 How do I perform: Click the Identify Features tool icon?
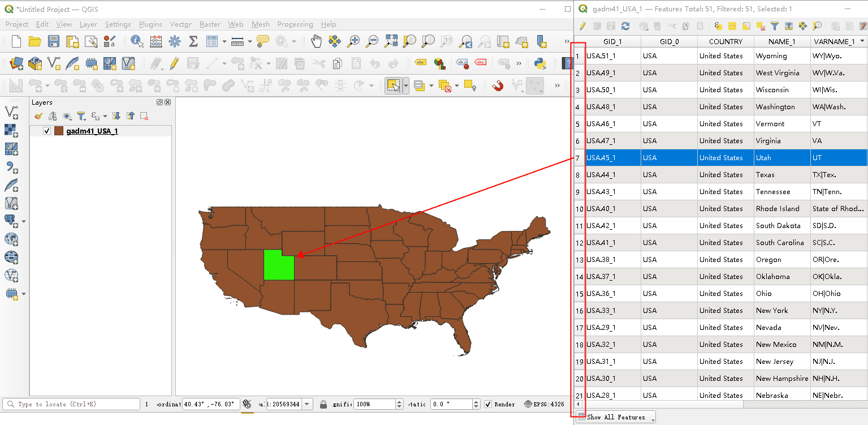click(x=137, y=41)
